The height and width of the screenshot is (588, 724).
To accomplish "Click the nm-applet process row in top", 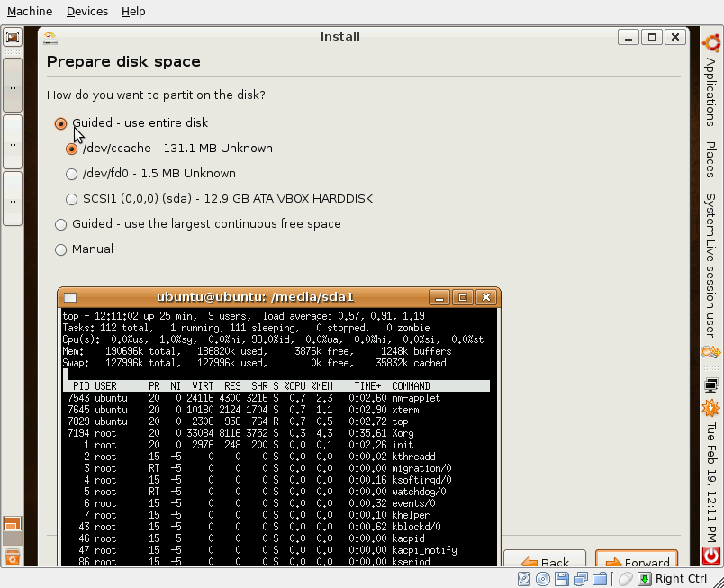I will tap(276, 398).
